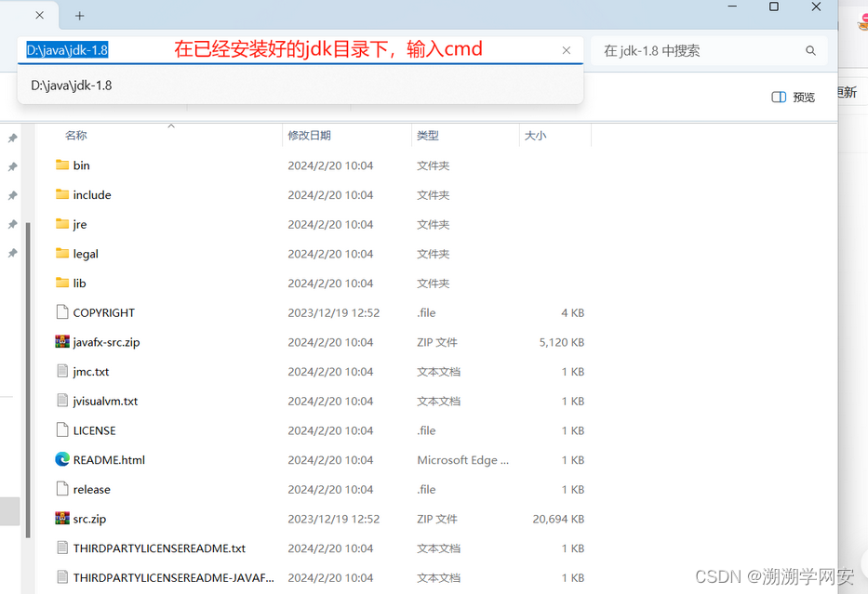
Task: Open a new tab with plus button
Action: coord(80,16)
